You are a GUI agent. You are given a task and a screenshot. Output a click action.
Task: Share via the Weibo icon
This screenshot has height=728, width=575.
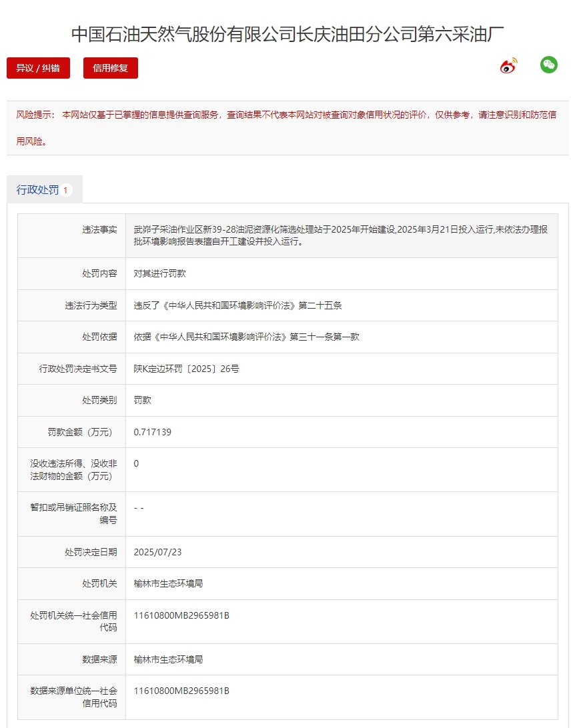(508, 66)
